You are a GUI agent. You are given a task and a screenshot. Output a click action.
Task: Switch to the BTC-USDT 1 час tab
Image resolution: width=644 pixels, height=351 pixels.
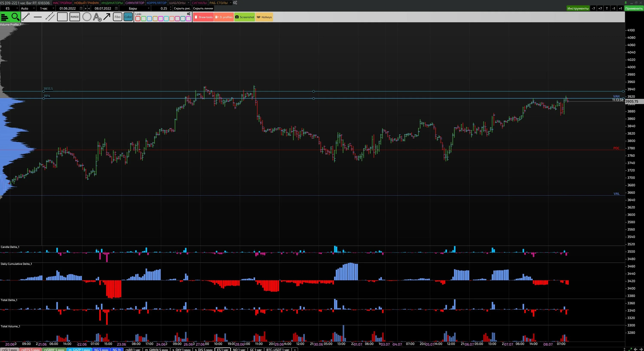278,349
